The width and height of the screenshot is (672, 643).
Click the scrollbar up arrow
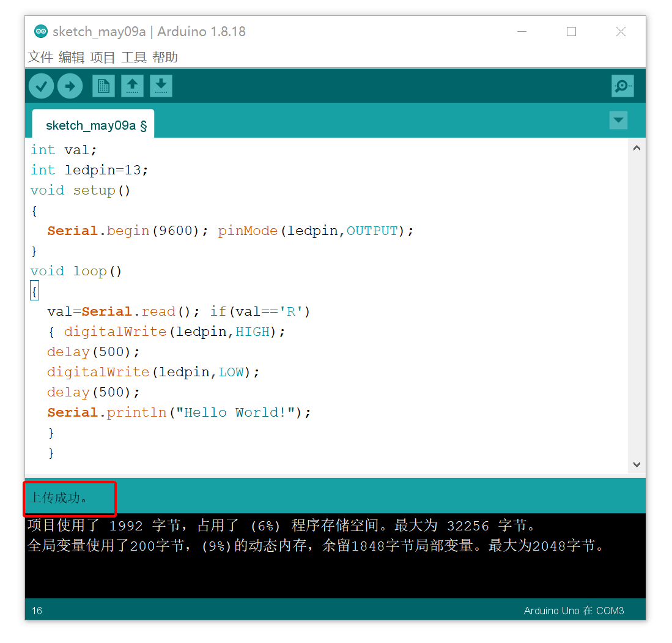pos(637,147)
